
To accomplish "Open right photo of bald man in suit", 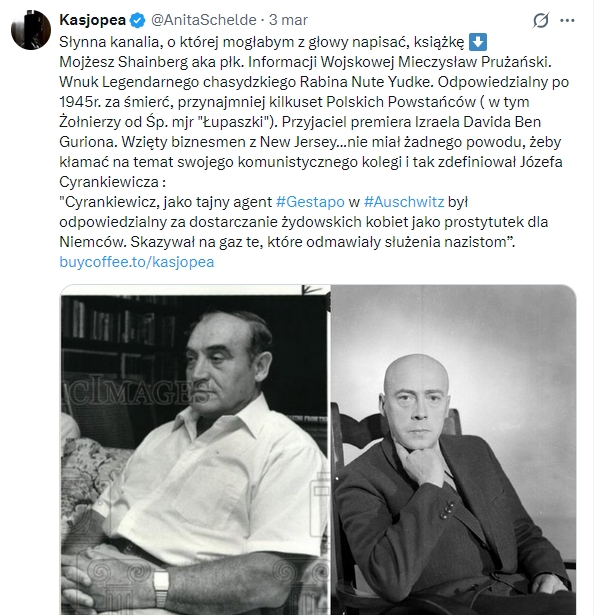I will [453, 450].
